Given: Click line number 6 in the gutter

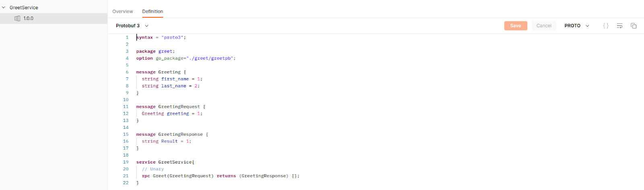Looking at the screenshot, I should pos(127,72).
